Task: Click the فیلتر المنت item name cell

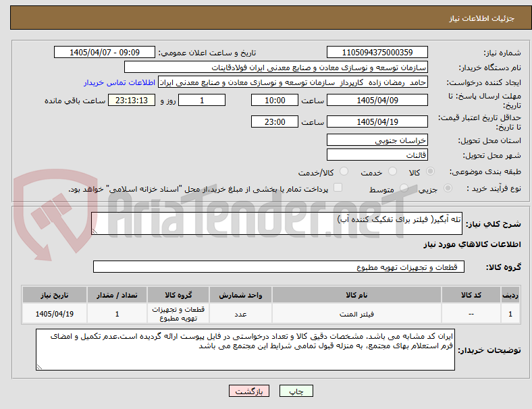Action: click(x=356, y=314)
